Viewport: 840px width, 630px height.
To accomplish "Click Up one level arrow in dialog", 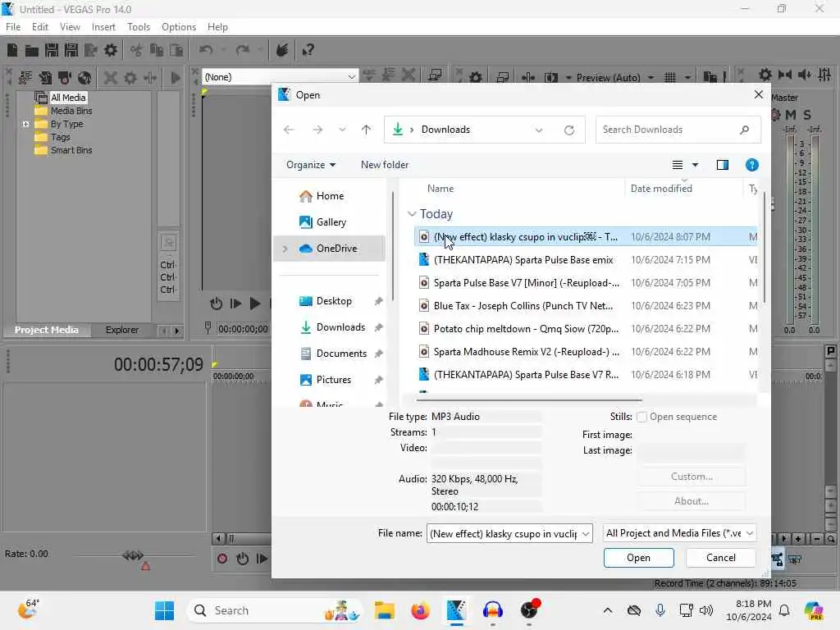I will (366, 130).
